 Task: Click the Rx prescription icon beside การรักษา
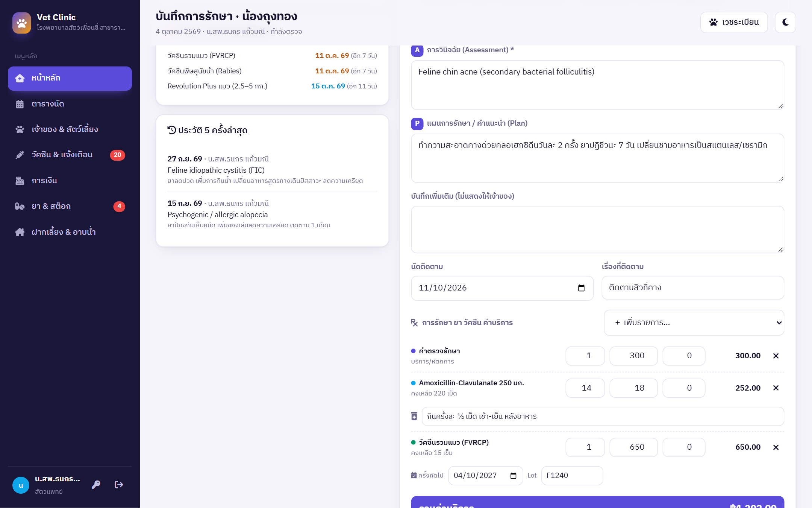414,322
